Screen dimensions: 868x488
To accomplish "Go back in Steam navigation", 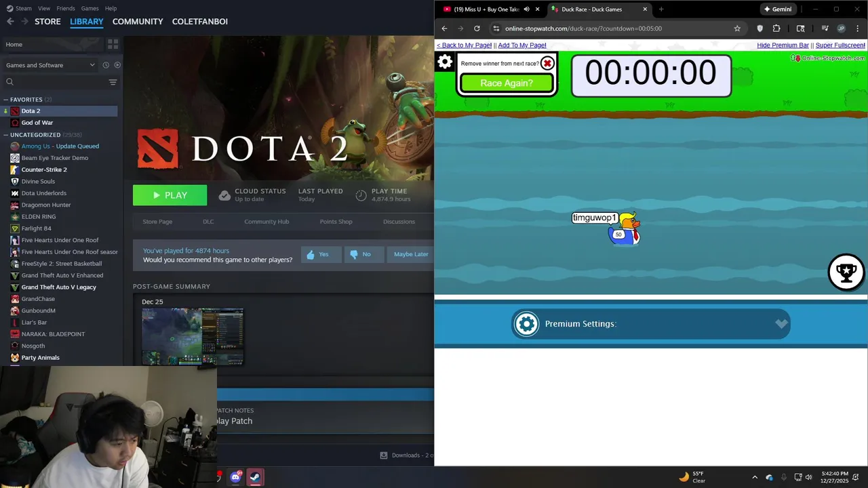I will pos(10,22).
